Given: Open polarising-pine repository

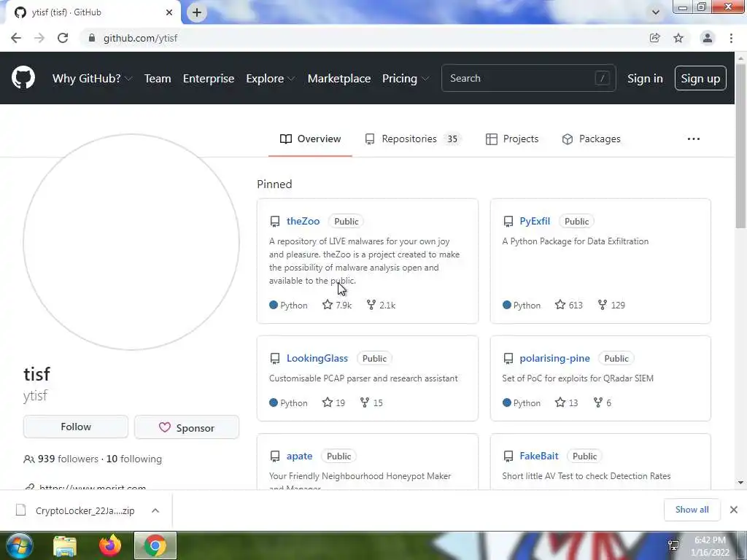Looking at the screenshot, I should (x=554, y=358).
